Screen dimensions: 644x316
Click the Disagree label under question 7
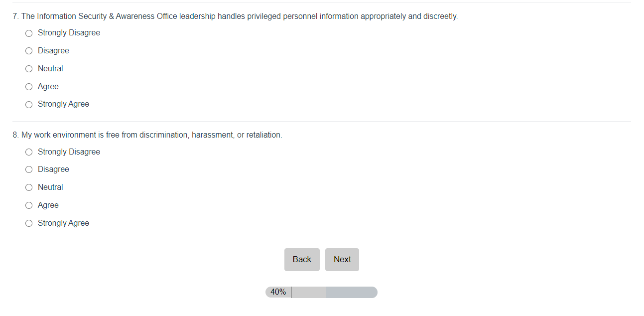click(53, 51)
